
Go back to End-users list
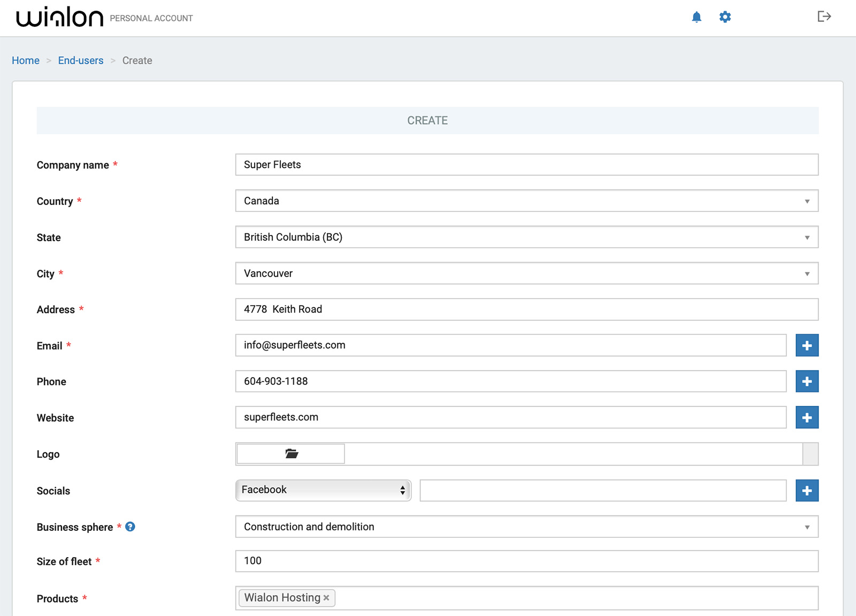pyautogui.click(x=80, y=60)
